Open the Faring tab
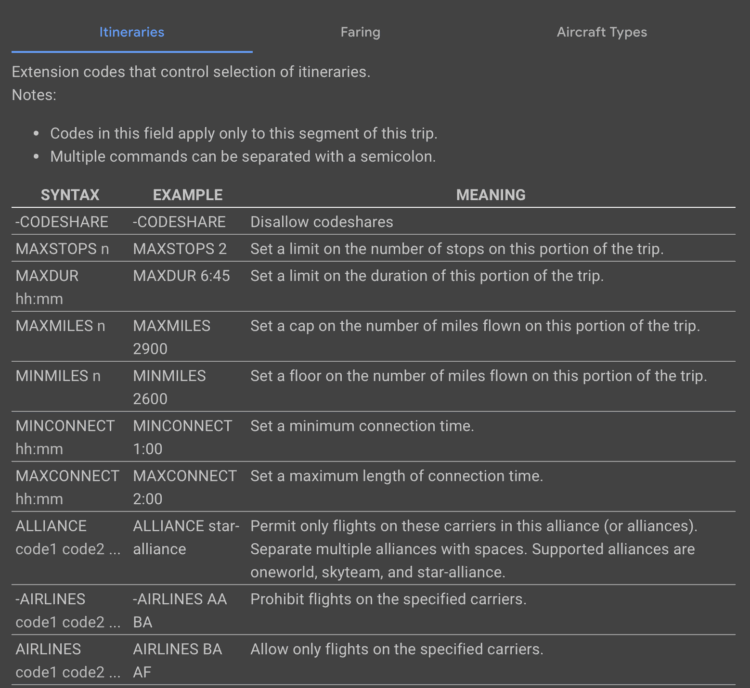 [360, 32]
